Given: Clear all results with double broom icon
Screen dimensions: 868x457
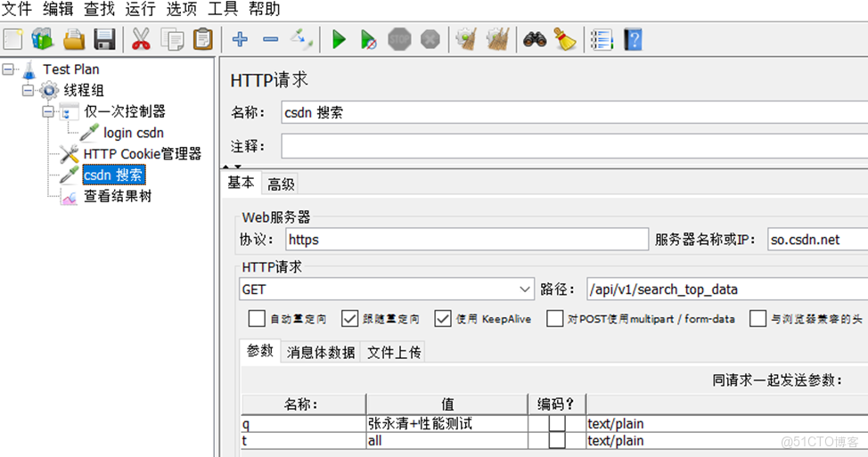Looking at the screenshot, I should coord(497,39).
